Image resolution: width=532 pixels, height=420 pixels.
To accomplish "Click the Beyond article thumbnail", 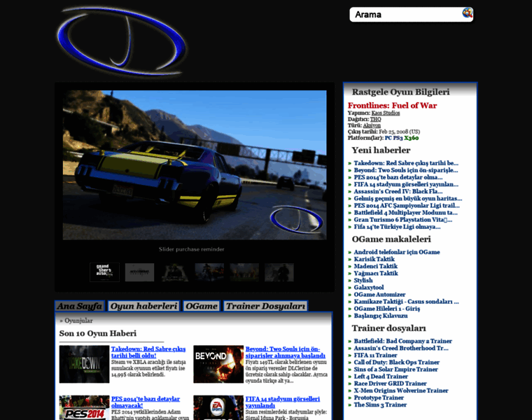I will (x=218, y=365).
